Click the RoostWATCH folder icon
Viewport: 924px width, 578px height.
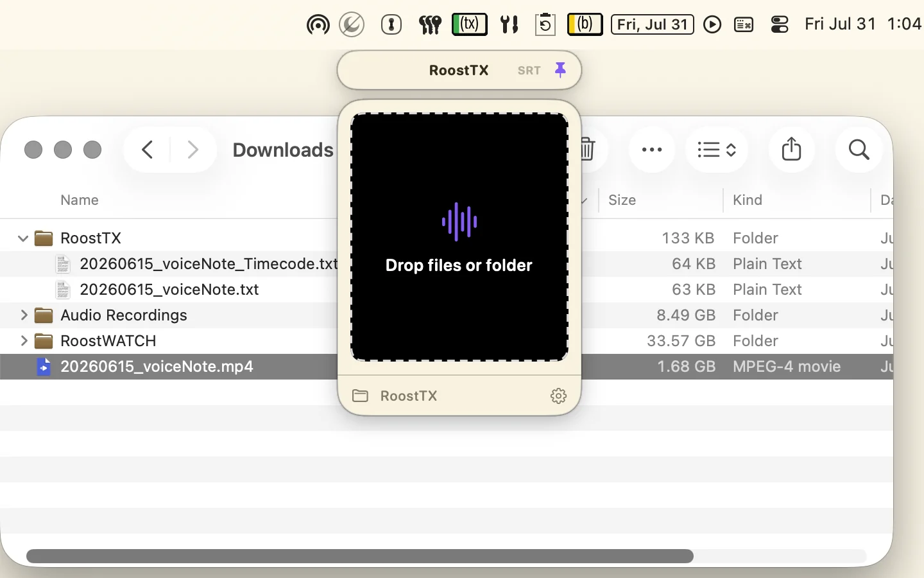[44, 340]
